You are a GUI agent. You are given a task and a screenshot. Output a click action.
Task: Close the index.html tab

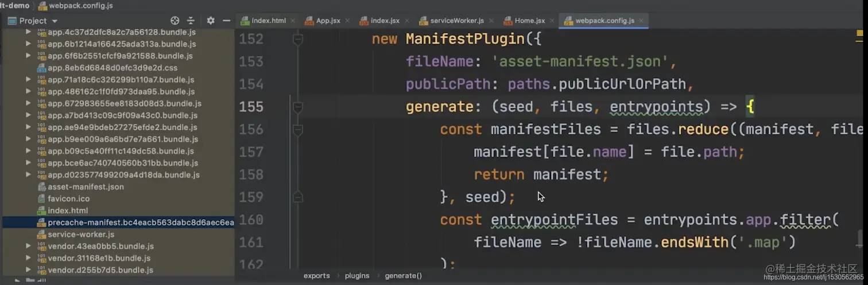[293, 21]
